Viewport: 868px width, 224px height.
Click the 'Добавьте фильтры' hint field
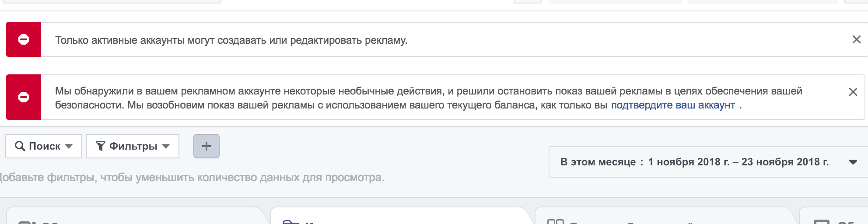192,178
